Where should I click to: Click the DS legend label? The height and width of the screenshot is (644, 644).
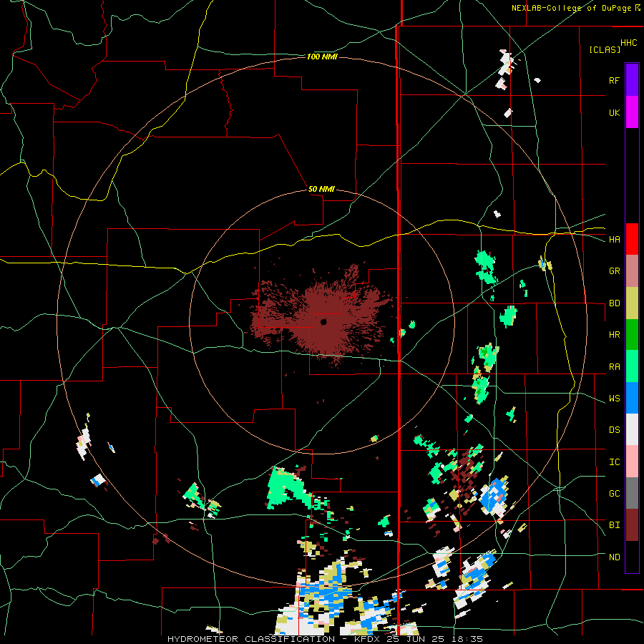[614, 430]
